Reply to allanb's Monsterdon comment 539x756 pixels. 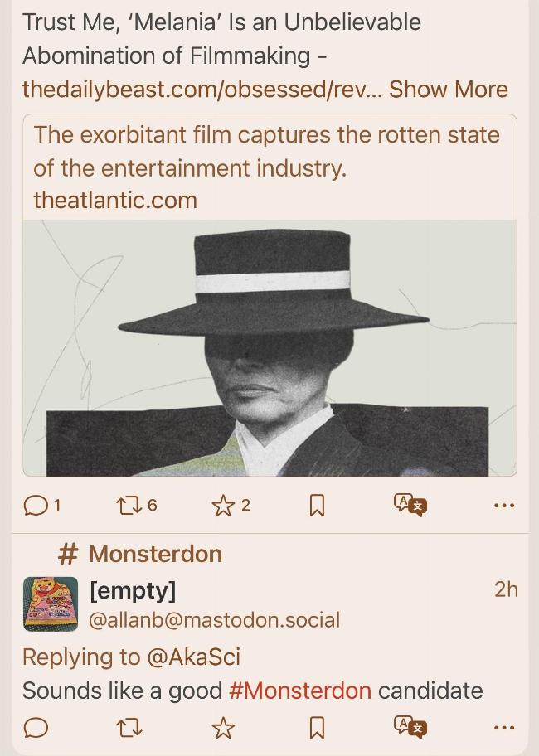point(36,728)
